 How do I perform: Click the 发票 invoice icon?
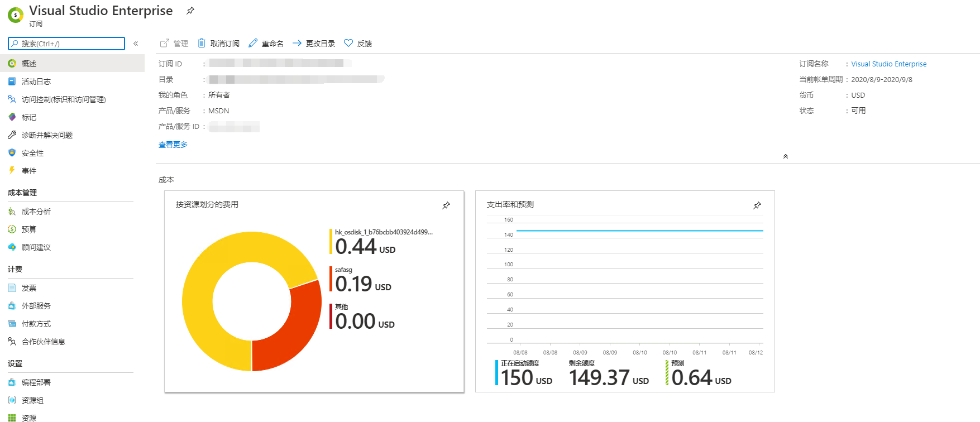12,288
